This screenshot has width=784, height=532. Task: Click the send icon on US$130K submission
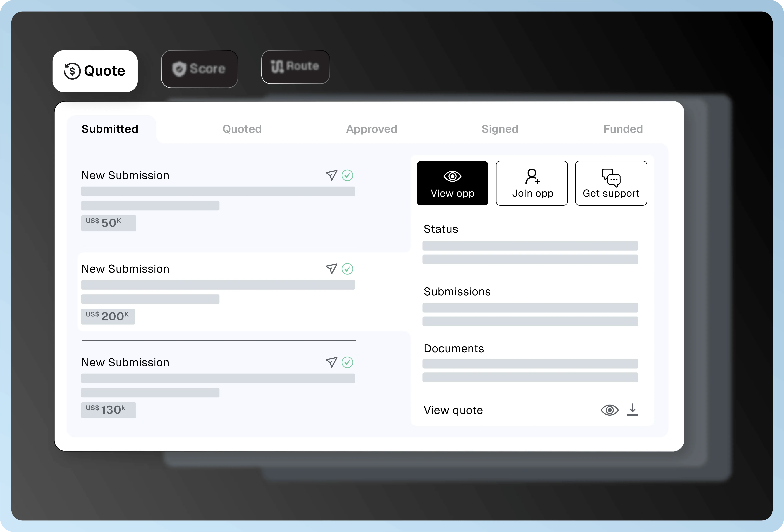[331, 362]
